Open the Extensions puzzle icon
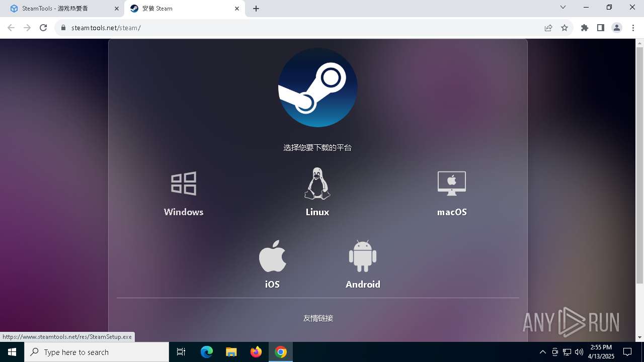The image size is (644, 362). coord(585,28)
